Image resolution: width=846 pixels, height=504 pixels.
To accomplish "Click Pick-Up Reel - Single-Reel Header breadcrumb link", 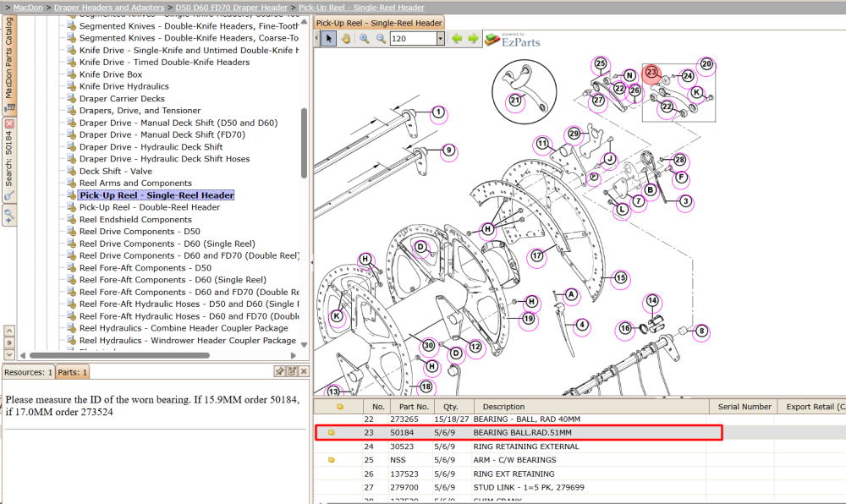I will coord(361,8).
